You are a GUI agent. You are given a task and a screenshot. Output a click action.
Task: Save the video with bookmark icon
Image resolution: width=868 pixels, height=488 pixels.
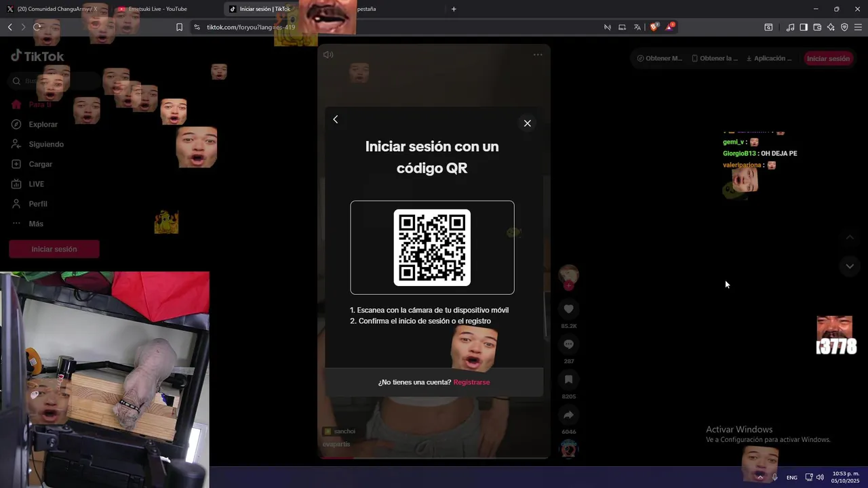pos(568,380)
